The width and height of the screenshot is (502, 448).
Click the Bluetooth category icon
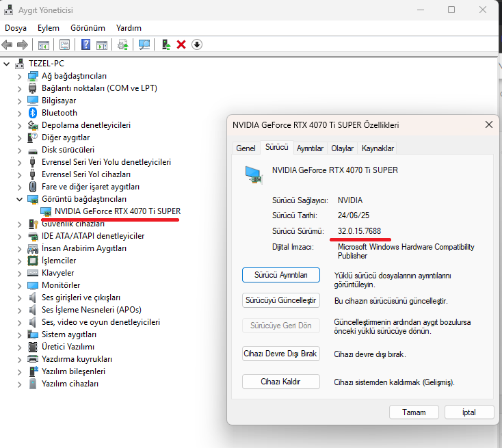tap(33, 113)
